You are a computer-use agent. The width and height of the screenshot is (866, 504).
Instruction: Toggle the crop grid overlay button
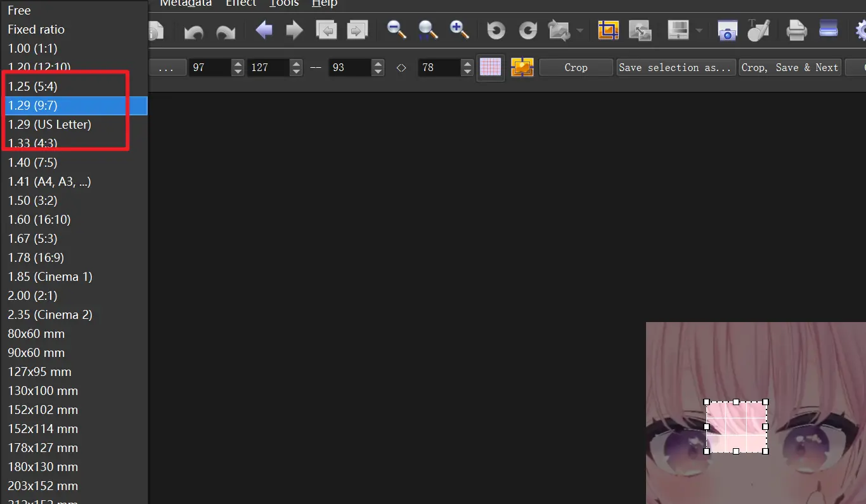coord(490,67)
